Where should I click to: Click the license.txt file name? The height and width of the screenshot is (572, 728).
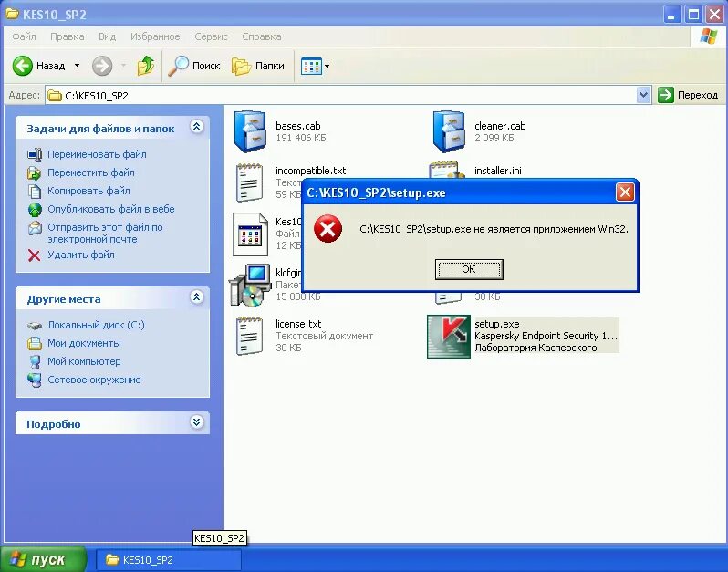(x=298, y=324)
